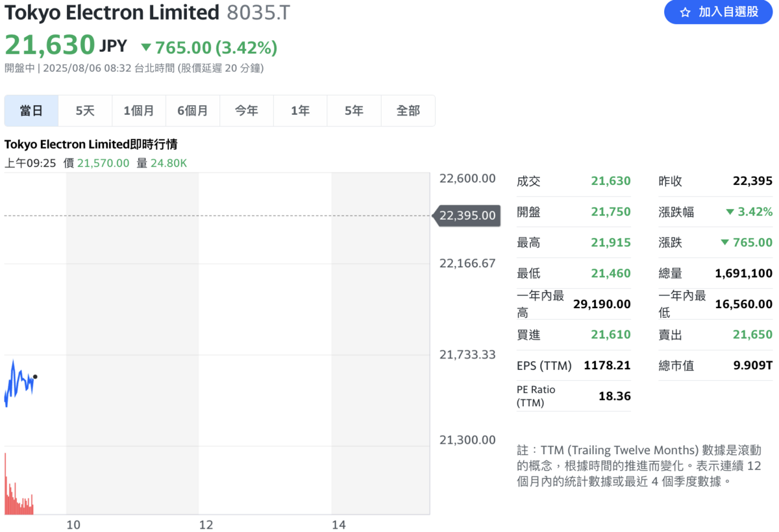Screen dimensions: 779x532
Task: Click the black dot at the price line end
Action: [x=35, y=376]
